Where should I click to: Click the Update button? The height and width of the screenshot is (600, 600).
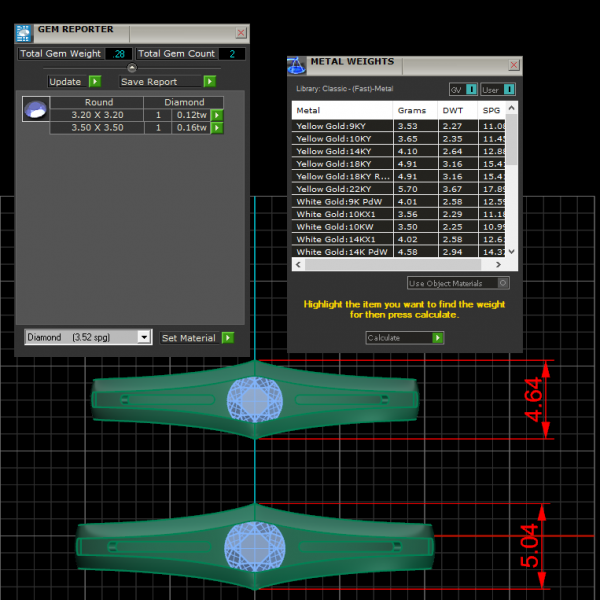(74, 82)
